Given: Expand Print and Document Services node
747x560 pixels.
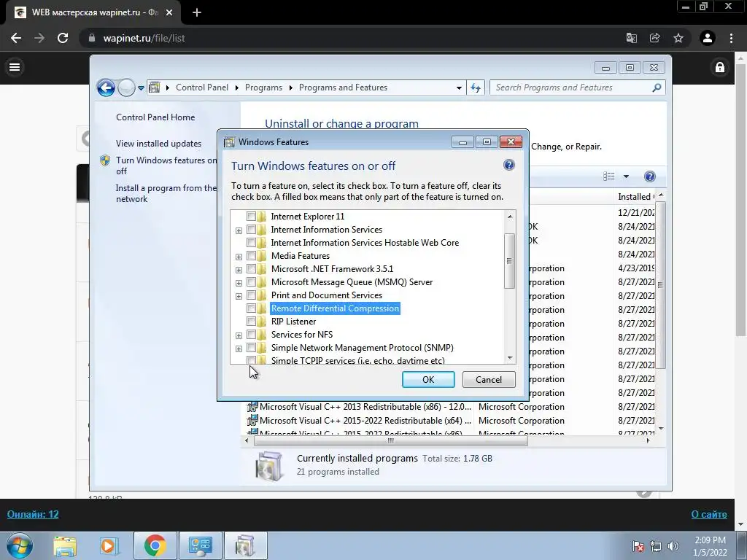Looking at the screenshot, I should pos(239,296).
